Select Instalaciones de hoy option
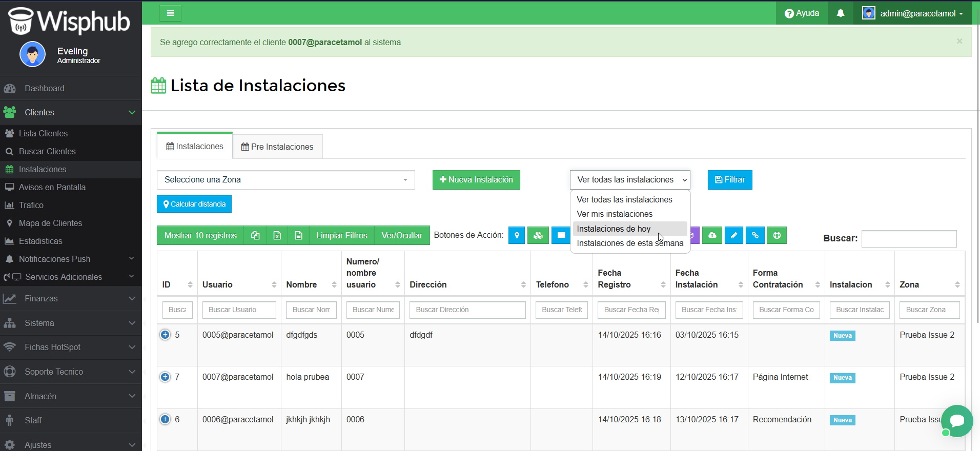The height and width of the screenshot is (451, 980). (x=614, y=229)
